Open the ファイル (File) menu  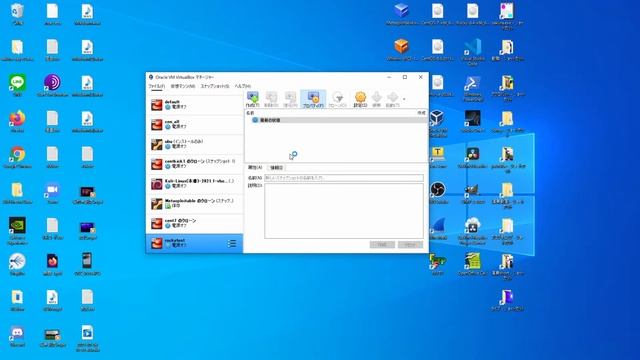point(156,86)
